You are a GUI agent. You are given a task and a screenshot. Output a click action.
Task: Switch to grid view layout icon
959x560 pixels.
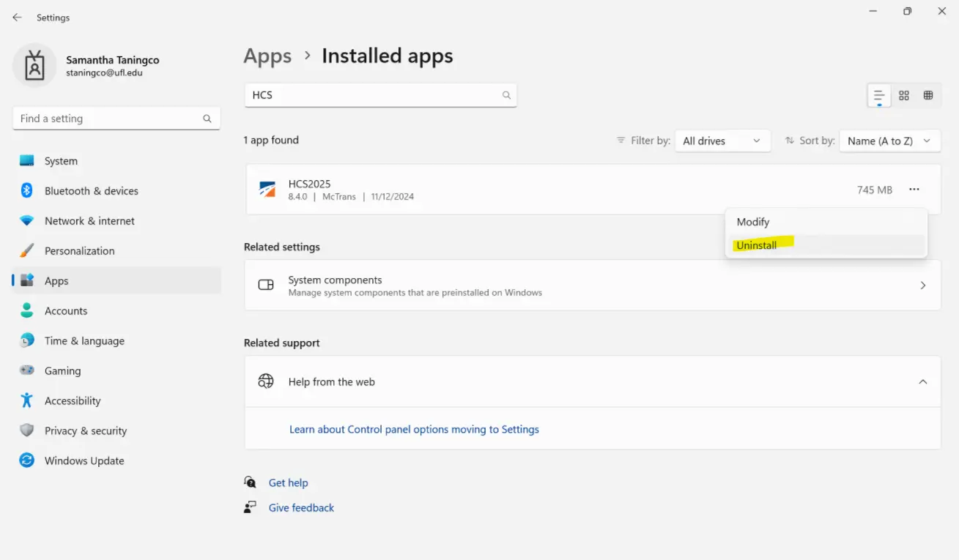(x=904, y=95)
